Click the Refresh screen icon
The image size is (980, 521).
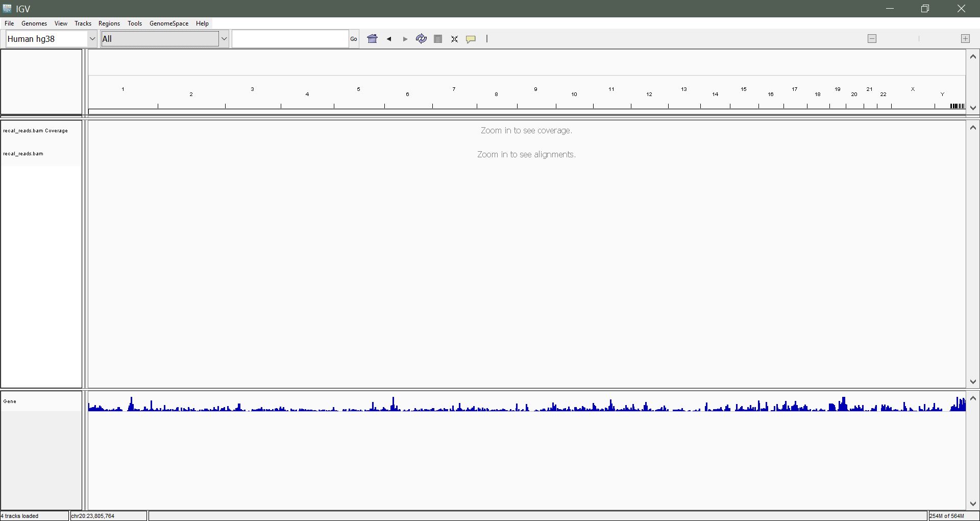421,39
